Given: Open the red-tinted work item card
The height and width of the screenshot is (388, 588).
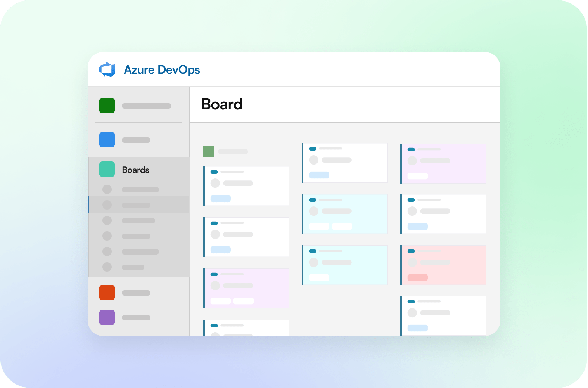Looking at the screenshot, I should [443, 265].
